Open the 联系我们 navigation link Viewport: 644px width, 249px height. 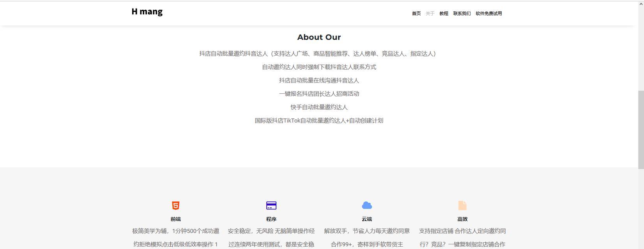coord(462,14)
